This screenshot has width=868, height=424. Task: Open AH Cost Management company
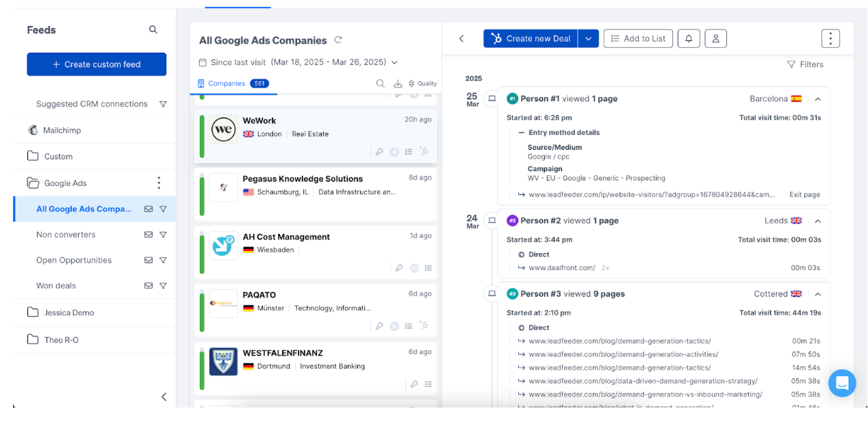pyautogui.click(x=316, y=252)
